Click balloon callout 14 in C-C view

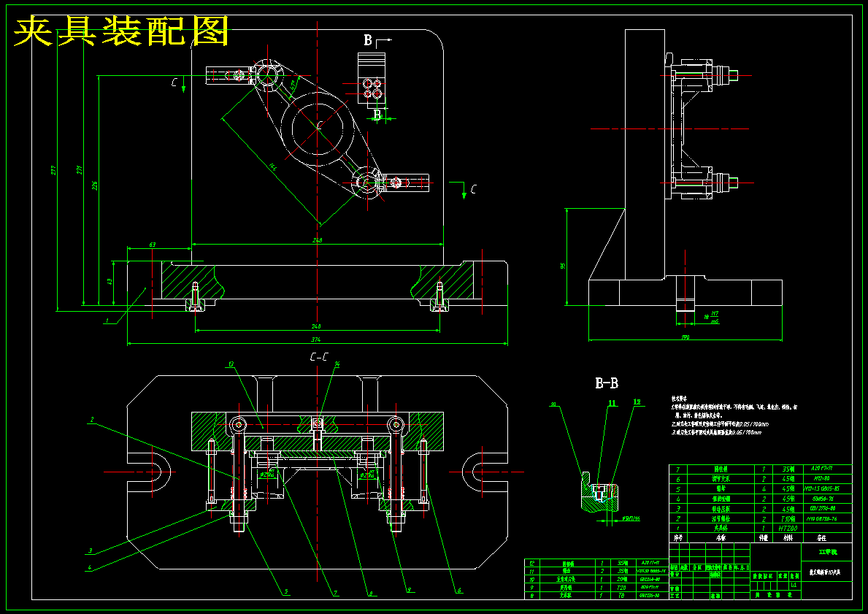[x=337, y=364]
